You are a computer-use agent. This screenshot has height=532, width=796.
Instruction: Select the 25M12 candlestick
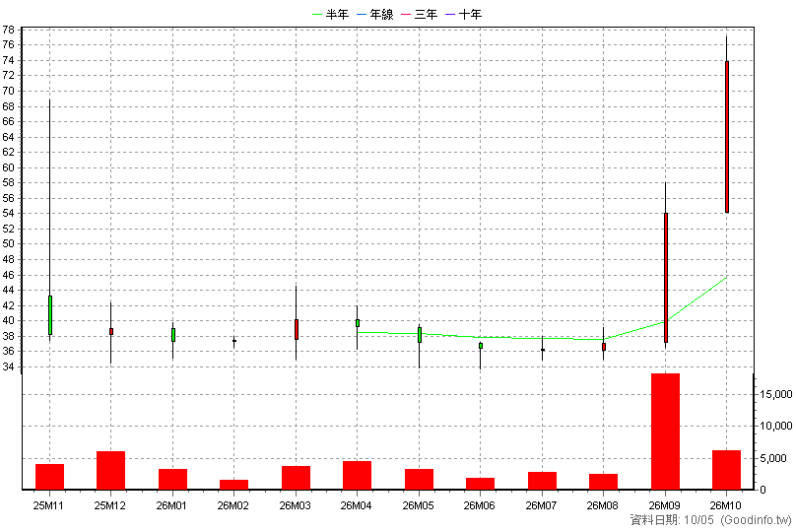(111, 331)
